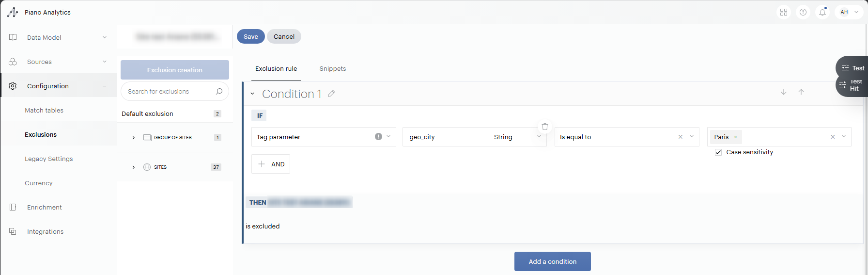Viewport: 868px width, 275px height.
Task: Expand the GROUP OF SITES tree node
Action: (134, 138)
